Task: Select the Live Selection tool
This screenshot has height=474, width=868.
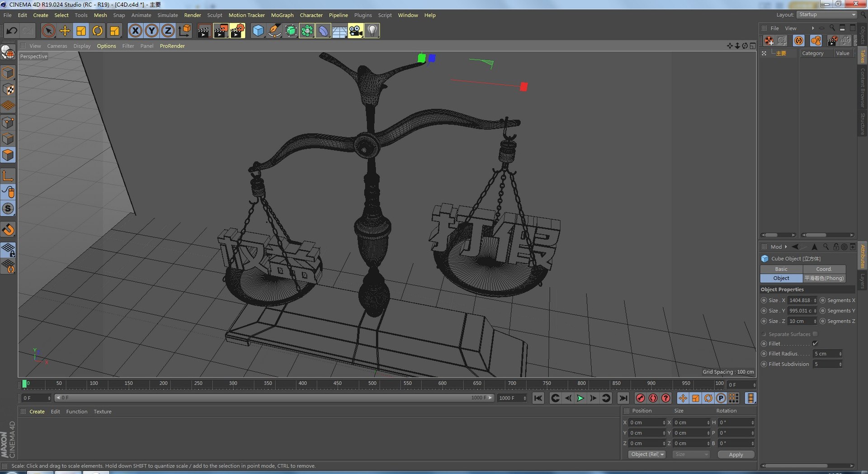Action: (48, 31)
